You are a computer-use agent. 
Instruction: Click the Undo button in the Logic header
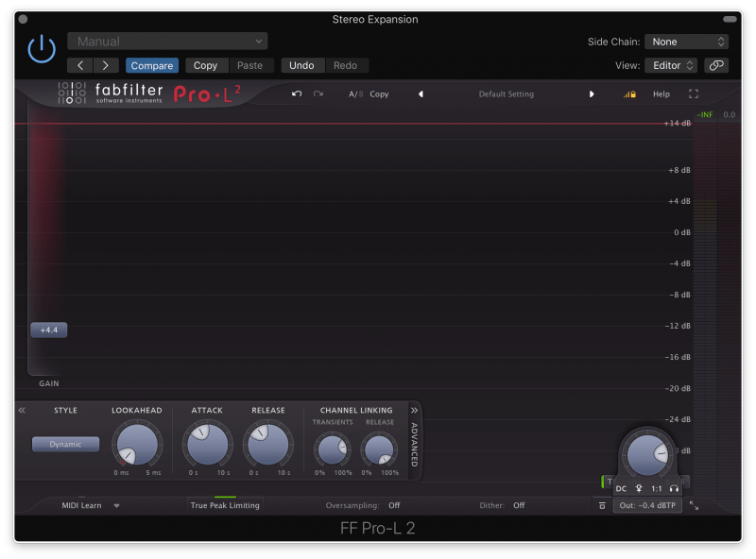pos(301,65)
